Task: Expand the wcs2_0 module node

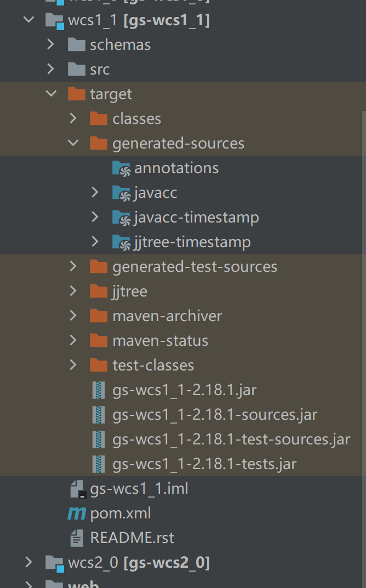Action: coord(29,563)
